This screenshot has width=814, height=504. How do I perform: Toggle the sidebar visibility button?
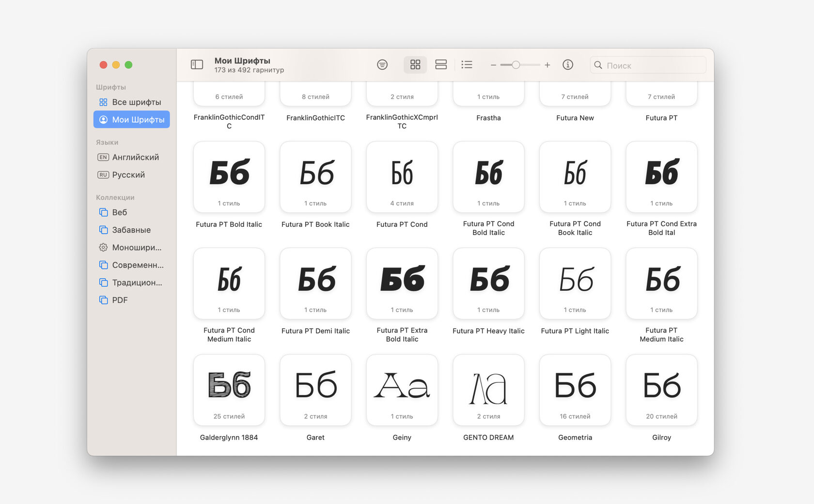[x=197, y=64]
